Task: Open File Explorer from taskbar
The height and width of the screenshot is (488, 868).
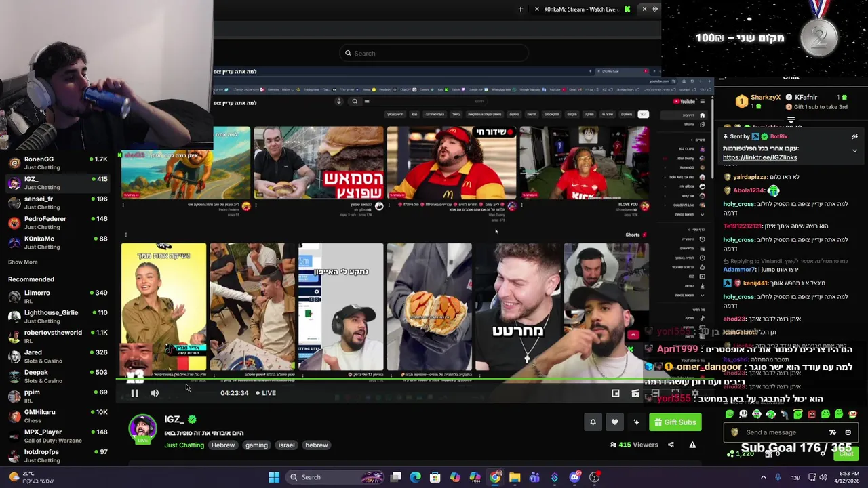Action: coord(515,477)
